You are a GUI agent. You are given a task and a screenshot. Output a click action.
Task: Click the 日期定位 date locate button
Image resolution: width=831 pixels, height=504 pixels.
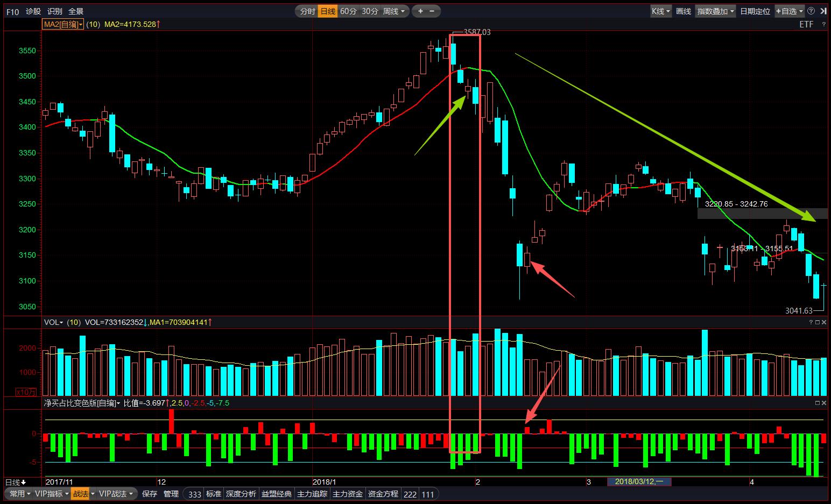(x=755, y=11)
